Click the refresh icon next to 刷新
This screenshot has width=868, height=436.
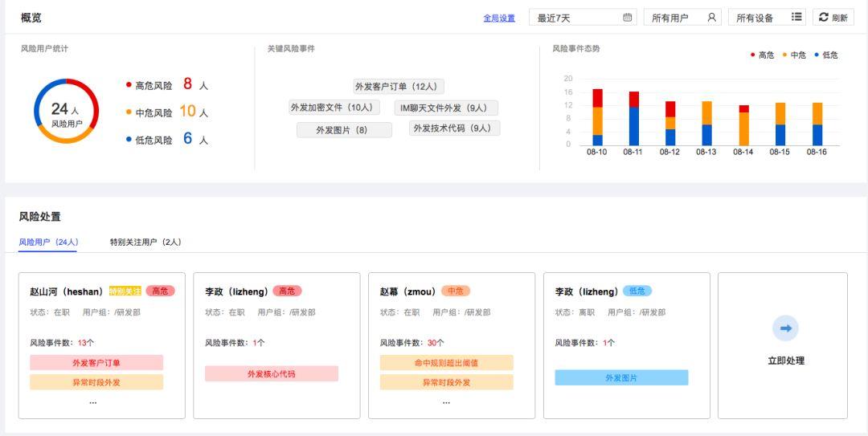(x=824, y=18)
